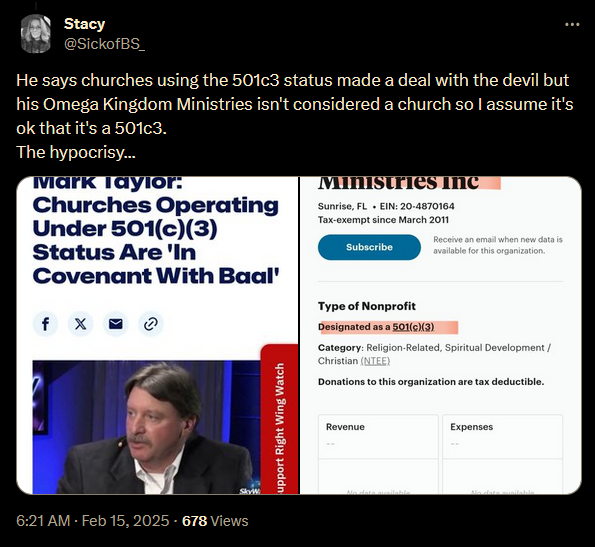Click the article headline about 501(c)(3) churches
The height and width of the screenshot is (547, 595).
[x=156, y=231]
